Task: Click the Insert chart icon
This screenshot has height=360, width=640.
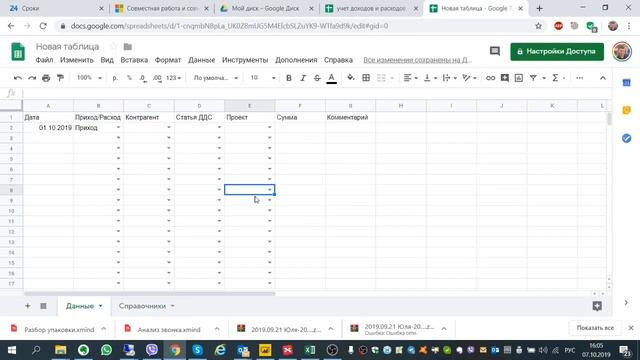Action: pos(519,78)
